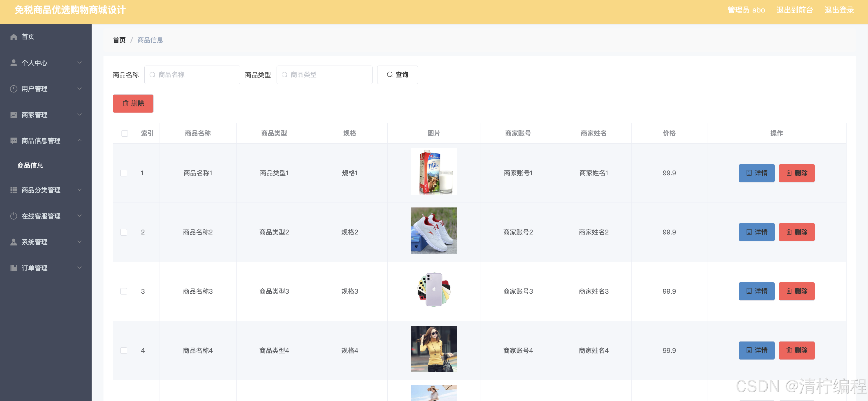This screenshot has height=401, width=868.
Task: Click the home icon in the sidebar
Action: [x=13, y=37]
